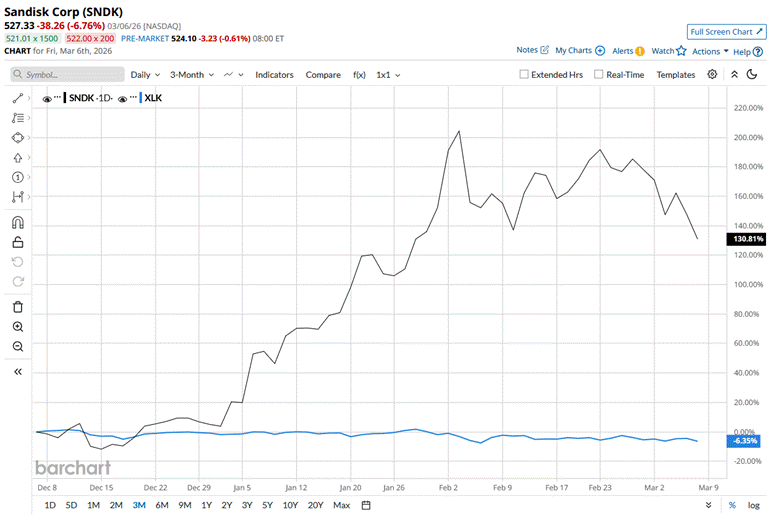Image resolution: width=779 pixels, height=515 pixels.
Task: Select the measure/range tool
Action: 18,197
